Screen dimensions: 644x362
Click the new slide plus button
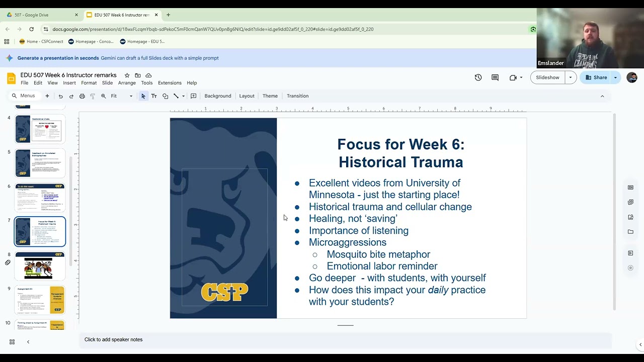(47, 96)
